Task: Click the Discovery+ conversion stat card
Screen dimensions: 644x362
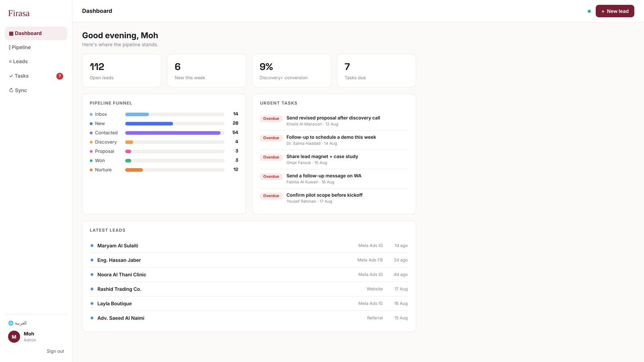Action: pyautogui.click(x=291, y=71)
